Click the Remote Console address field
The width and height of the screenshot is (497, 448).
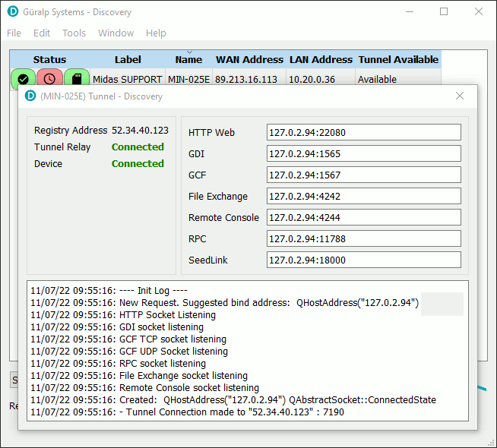(363, 217)
